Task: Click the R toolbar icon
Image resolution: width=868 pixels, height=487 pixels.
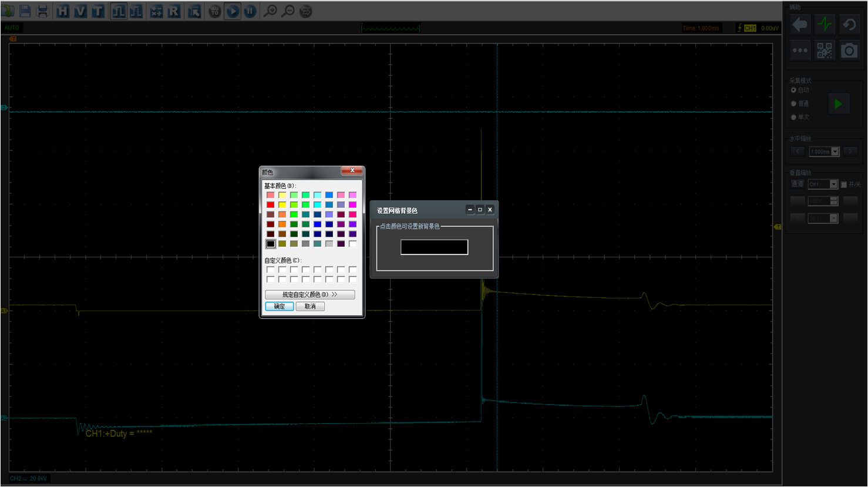Action: tap(174, 11)
